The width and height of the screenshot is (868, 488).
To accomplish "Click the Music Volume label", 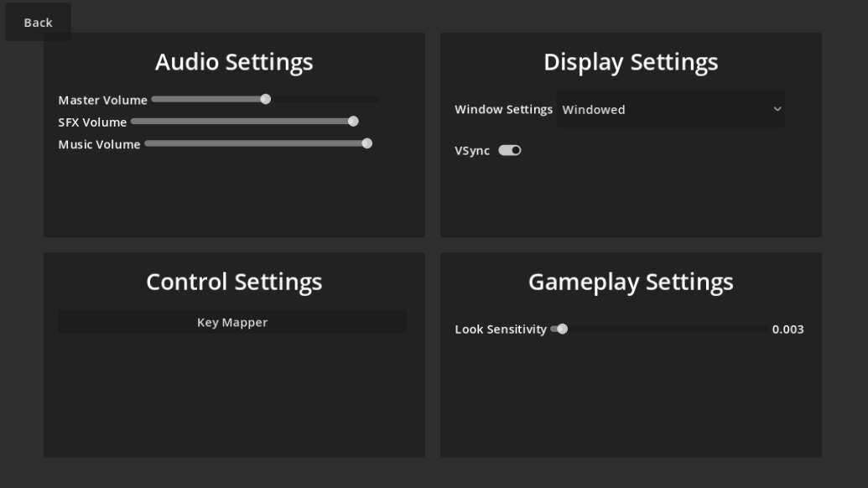I will click(x=99, y=144).
